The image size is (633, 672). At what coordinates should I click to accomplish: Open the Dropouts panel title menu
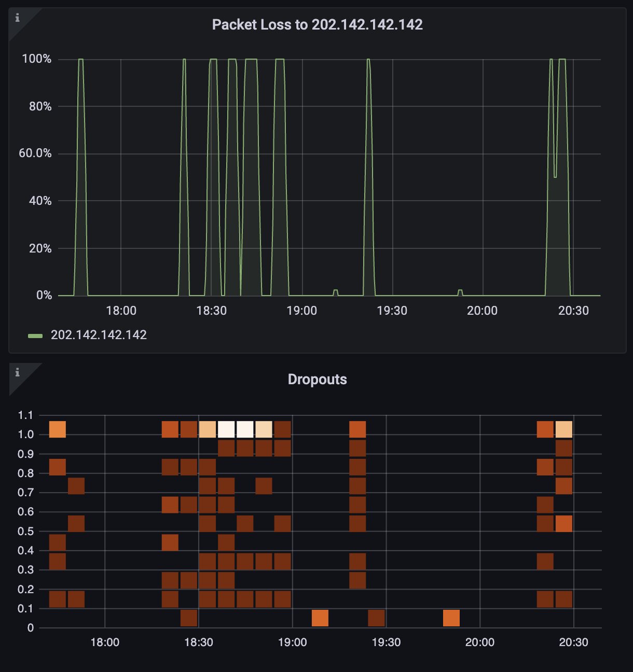(318, 379)
